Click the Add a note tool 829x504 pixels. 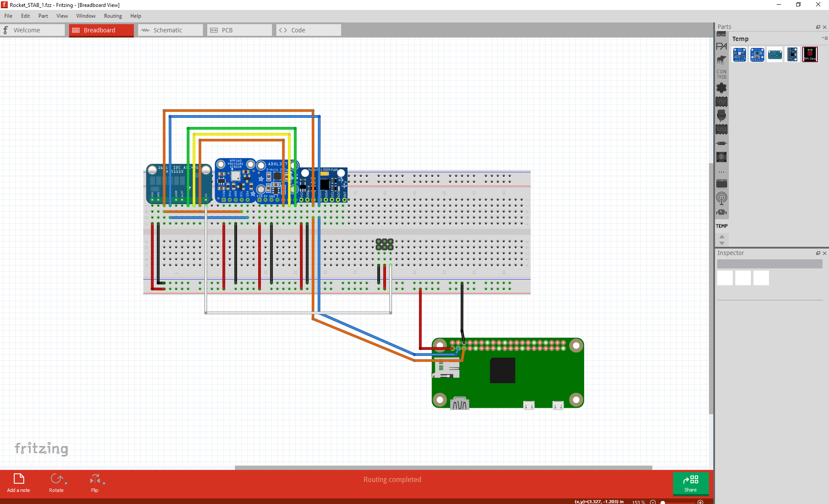18,482
